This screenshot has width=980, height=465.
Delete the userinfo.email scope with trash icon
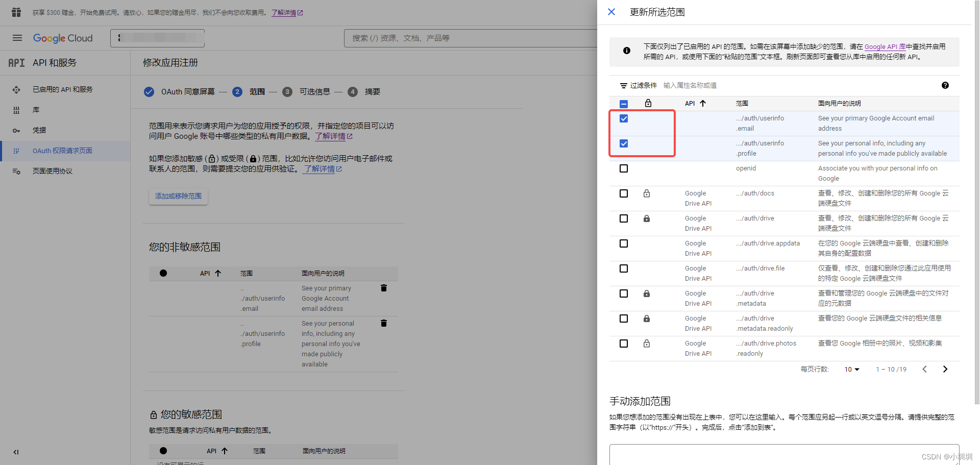coord(384,288)
